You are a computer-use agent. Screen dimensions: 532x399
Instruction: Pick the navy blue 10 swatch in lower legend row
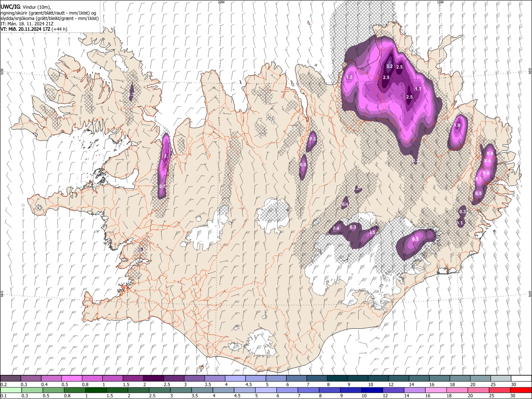pos(372,390)
